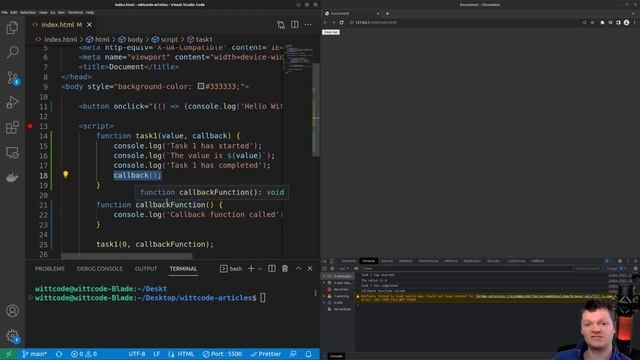
Task: Maximize the panel with the up chevron
Action: (298, 269)
